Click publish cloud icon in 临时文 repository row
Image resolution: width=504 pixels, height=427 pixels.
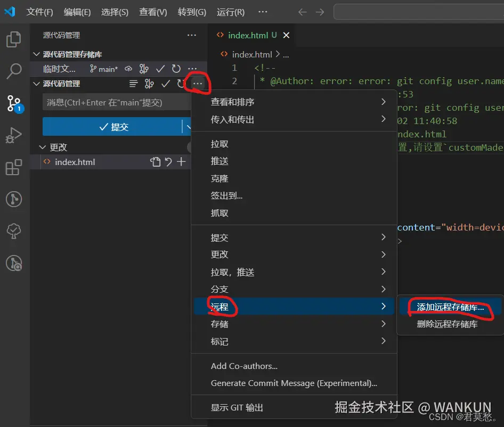(128, 69)
